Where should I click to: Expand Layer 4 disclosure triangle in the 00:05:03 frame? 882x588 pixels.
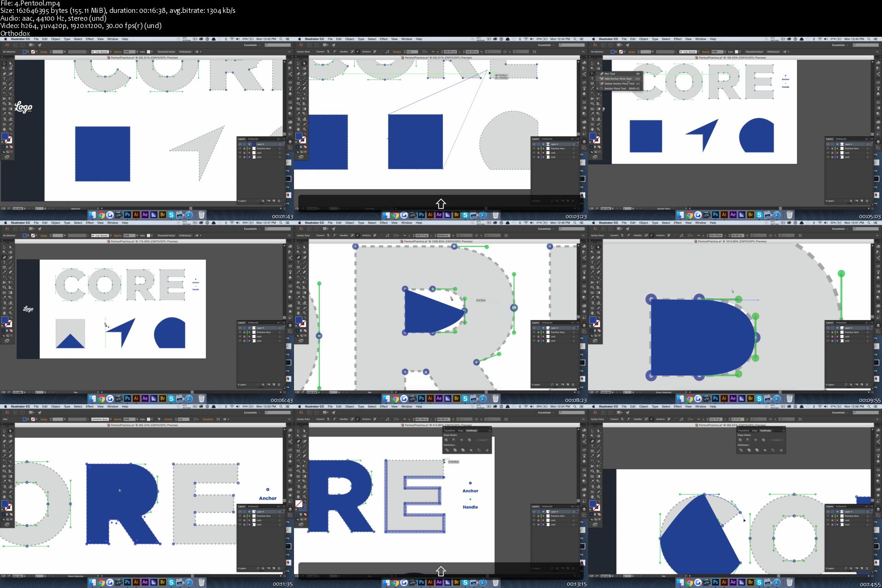point(837,144)
